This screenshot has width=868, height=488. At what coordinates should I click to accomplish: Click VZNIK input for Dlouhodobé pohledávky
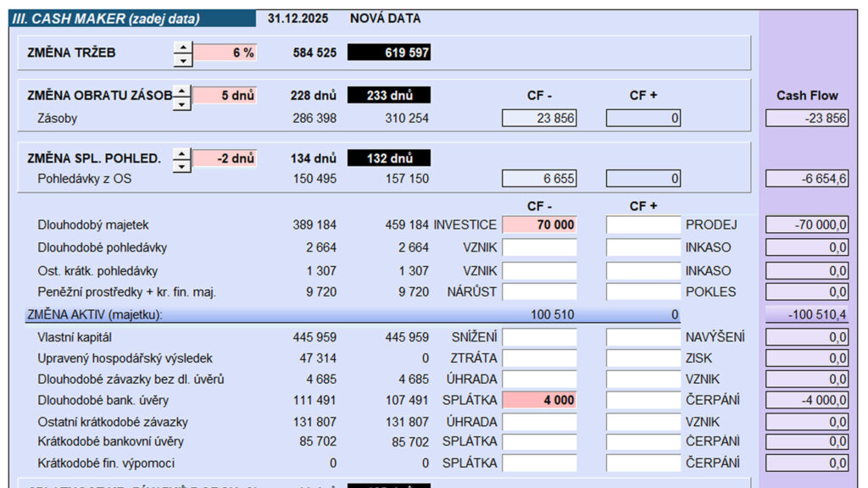(539, 247)
